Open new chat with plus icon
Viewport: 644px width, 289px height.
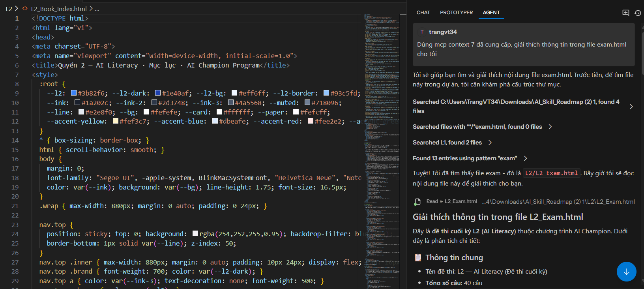pos(626,13)
